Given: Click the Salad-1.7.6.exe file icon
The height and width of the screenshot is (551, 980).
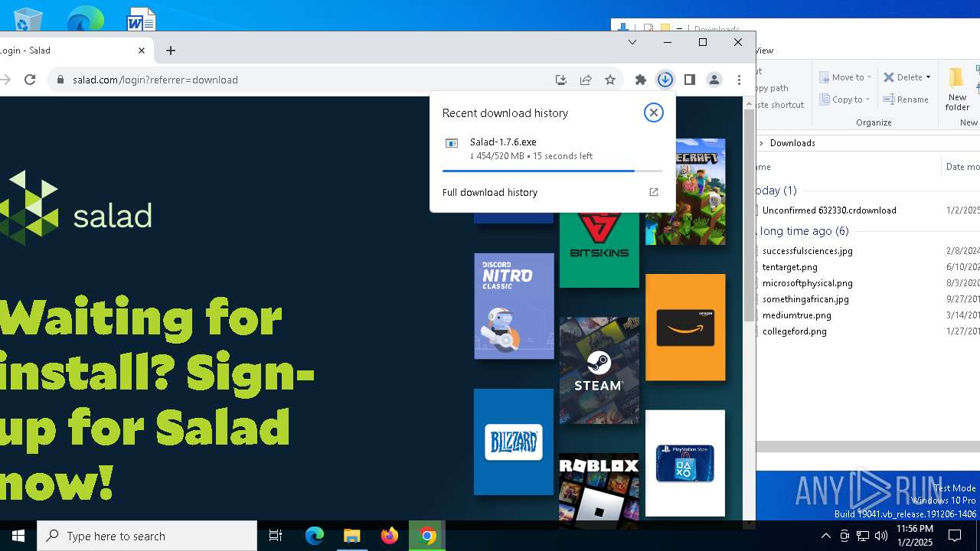Looking at the screenshot, I should (452, 143).
